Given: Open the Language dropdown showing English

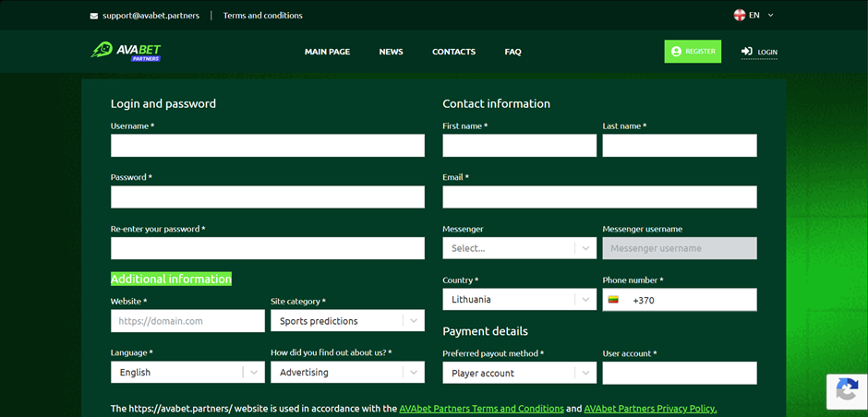Looking at the screenshot, I should 187,372.
